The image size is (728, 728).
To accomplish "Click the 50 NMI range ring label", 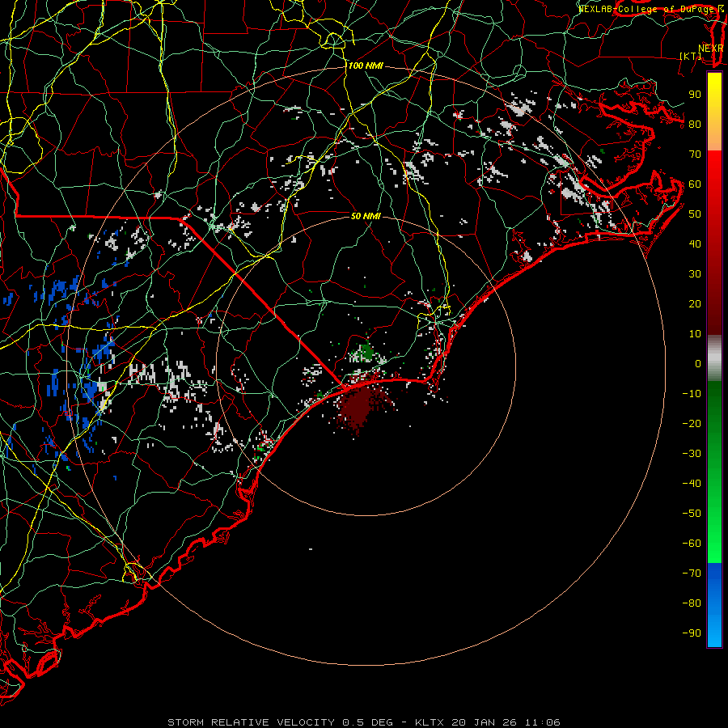I will click(x=366, y=216).
